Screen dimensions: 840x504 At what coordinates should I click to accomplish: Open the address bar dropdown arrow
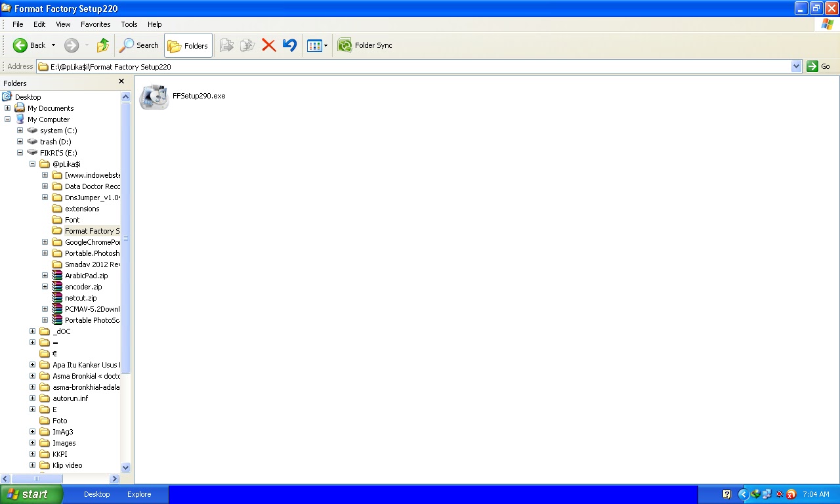pyautogui.click(x=797, y=66)
